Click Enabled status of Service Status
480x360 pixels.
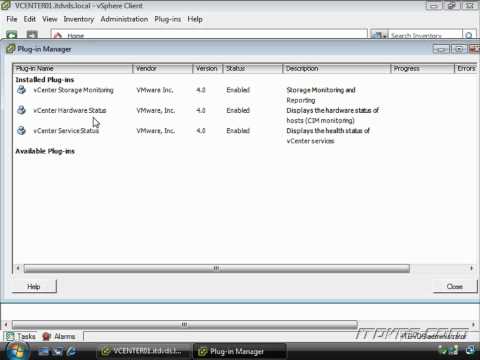[x=238, y=131]
